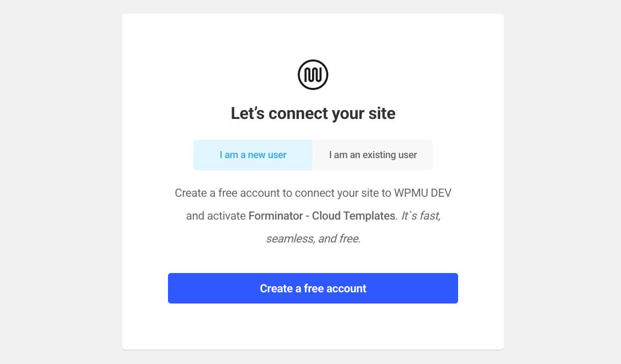Screen dimensions: 621x364
Task: Click the 'Let's connect your site' heading
Action: point(313,113)
